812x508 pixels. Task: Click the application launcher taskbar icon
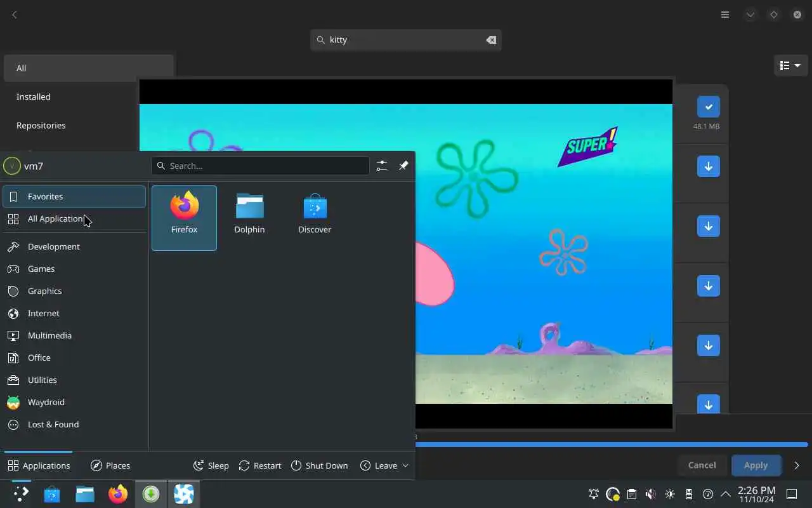(x=21, y=494)
